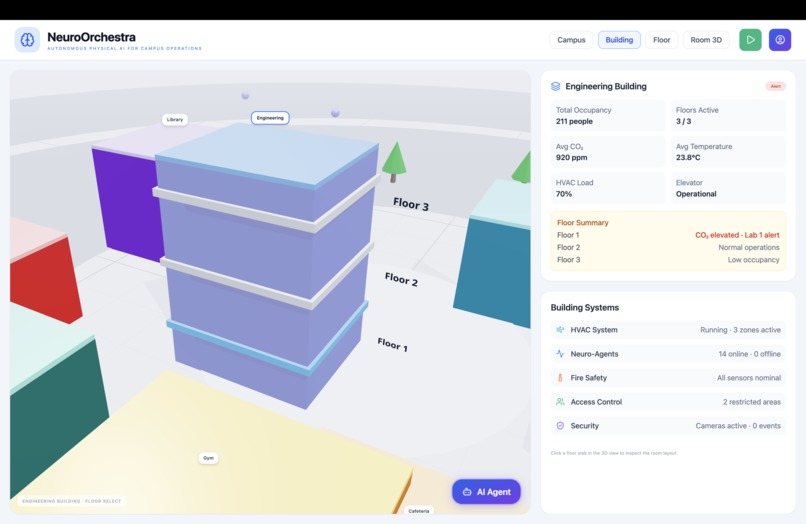
Task: Open the Access Control row
Action: click(x=668, y=402)
